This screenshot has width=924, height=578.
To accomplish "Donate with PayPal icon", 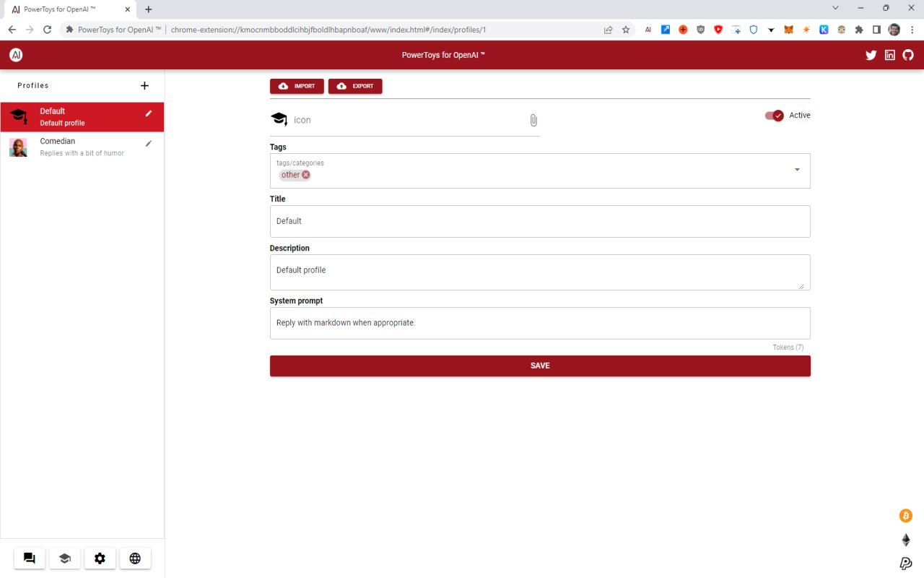I will tap(906, 564).
